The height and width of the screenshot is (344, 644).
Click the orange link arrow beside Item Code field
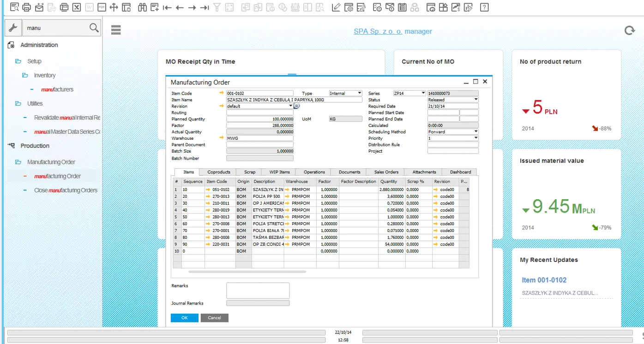click(222, 93)
